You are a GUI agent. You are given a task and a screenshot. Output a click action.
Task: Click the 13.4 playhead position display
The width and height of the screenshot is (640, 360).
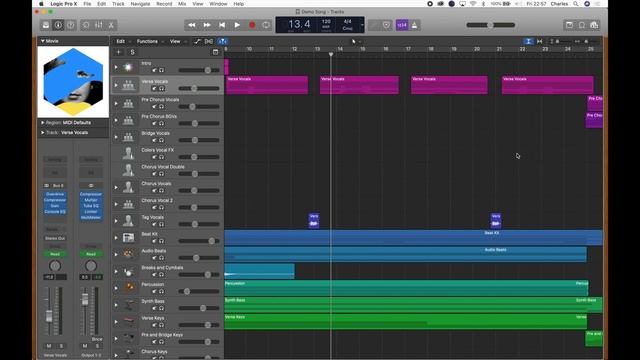pos(299,24)
